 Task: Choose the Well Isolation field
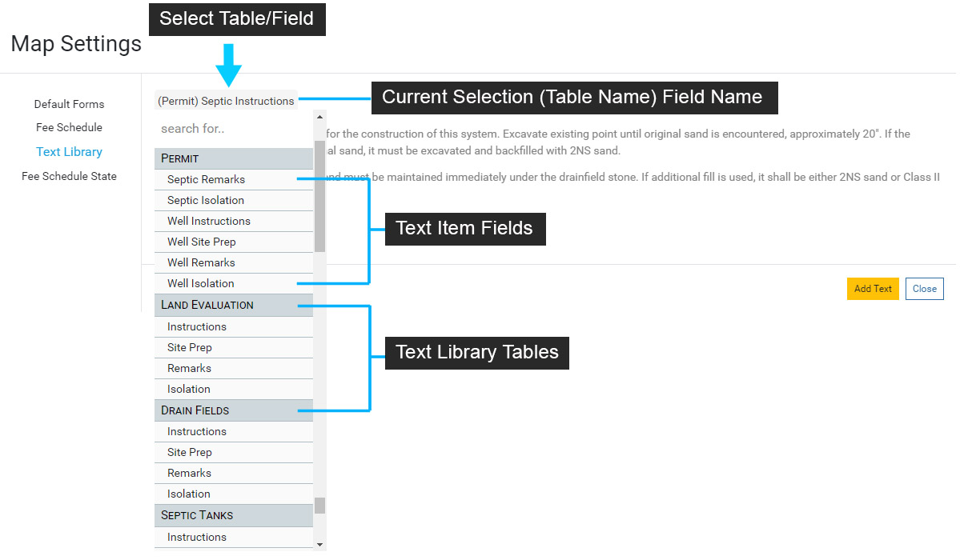(201, 283)
